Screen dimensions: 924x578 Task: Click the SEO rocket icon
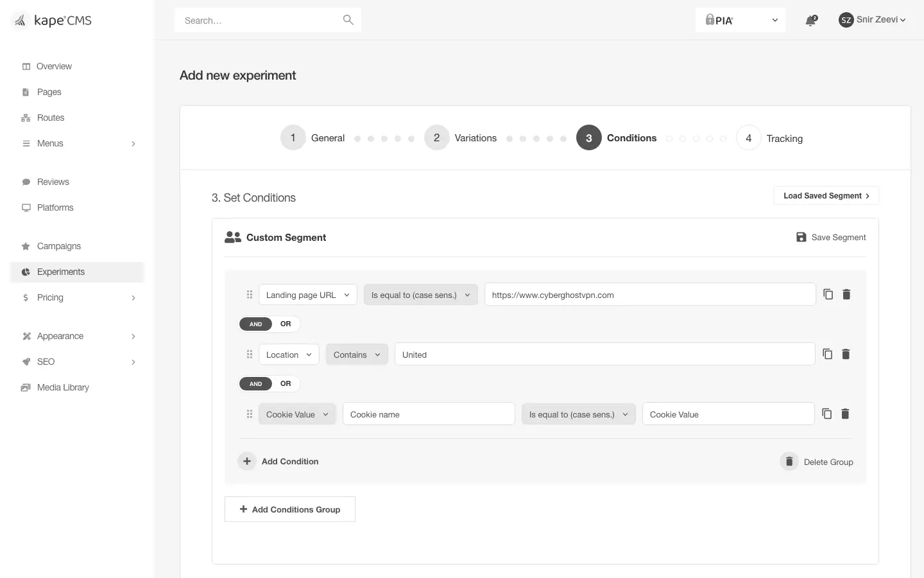pyautogui.click(x=26, y=362)
